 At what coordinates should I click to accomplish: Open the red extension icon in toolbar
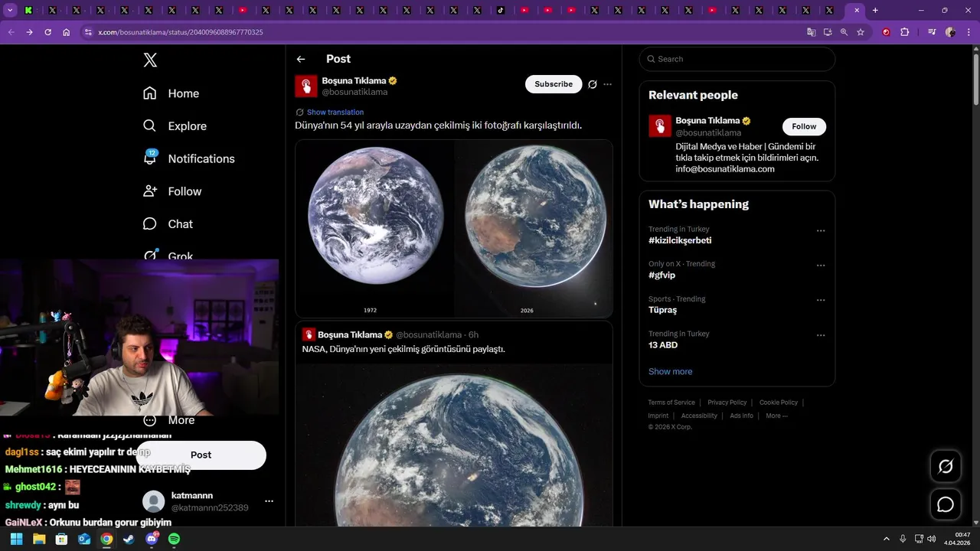click(886, 32)
